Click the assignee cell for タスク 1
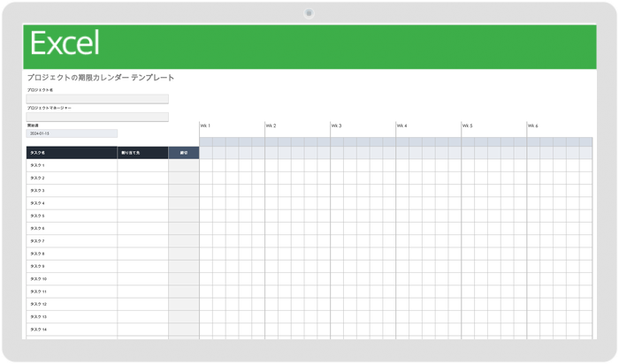Screen dimensions: 619x364 (143, 165)
